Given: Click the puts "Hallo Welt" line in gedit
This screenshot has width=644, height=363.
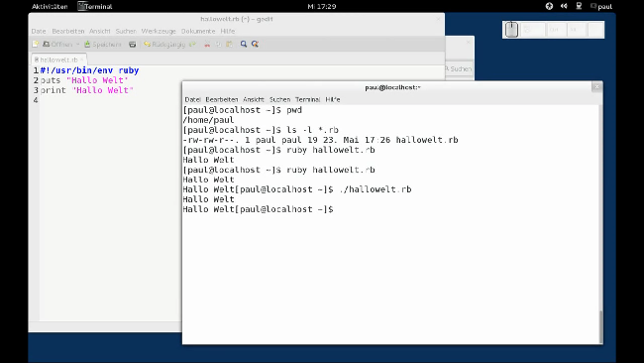Looking at the screenshot, I should click(84, 80).
